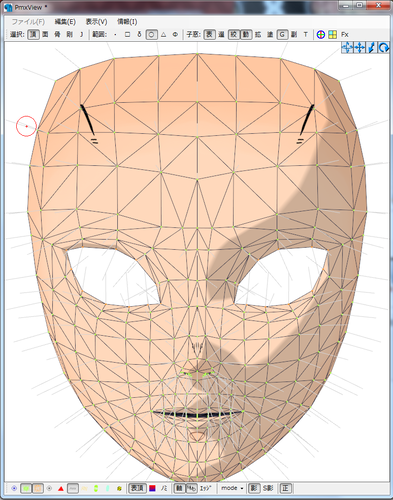Toggle the orange square display button
The width and height of the screenshot is (393, 500).
coord(38,489)
